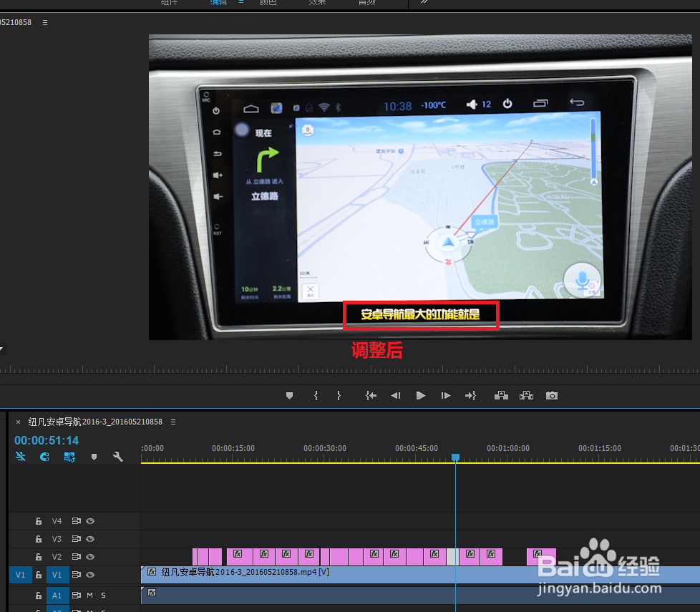Open the sequence panel menu
Viewport: 700px width, 612px height.
[173, 422]
